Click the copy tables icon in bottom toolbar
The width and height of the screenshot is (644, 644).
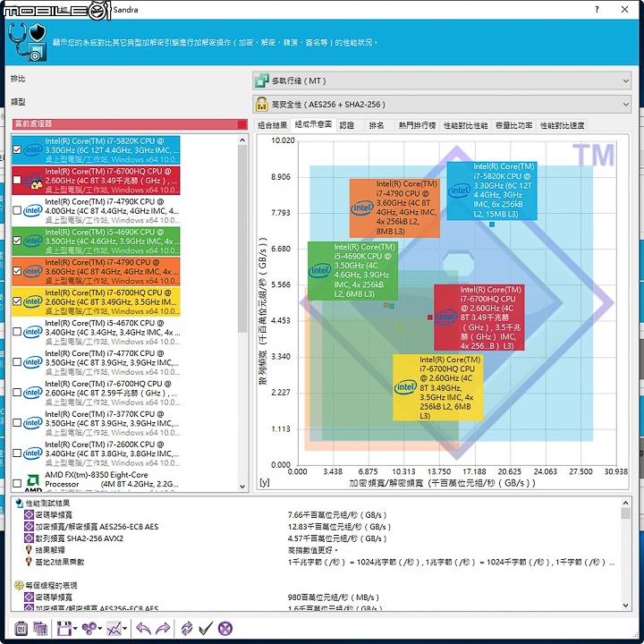[40, 629]
